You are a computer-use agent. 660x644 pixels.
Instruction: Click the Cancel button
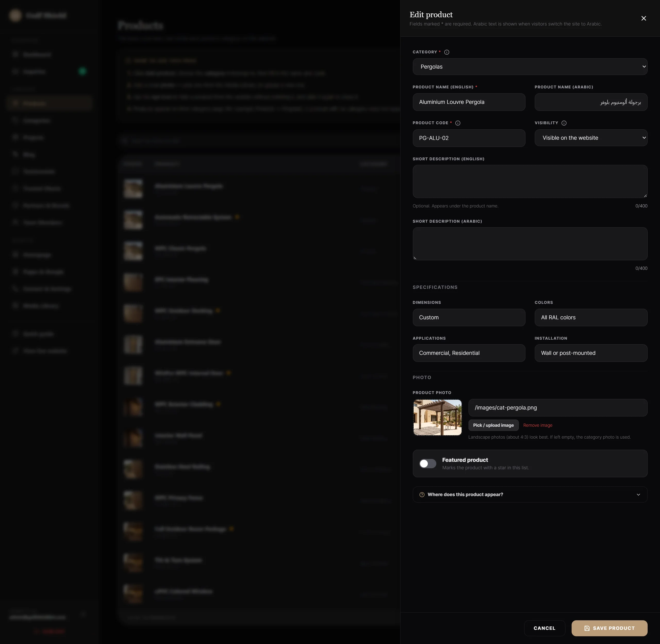[x=544, y=628]
